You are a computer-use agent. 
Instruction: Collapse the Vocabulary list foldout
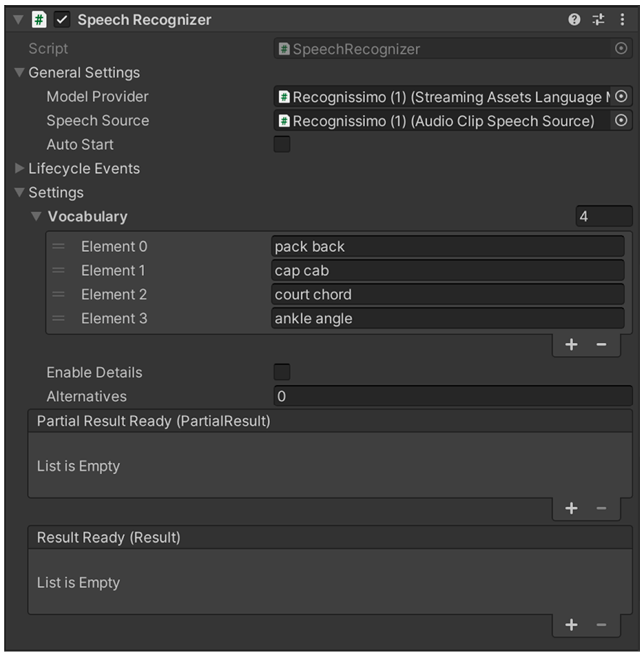[36, 216]
